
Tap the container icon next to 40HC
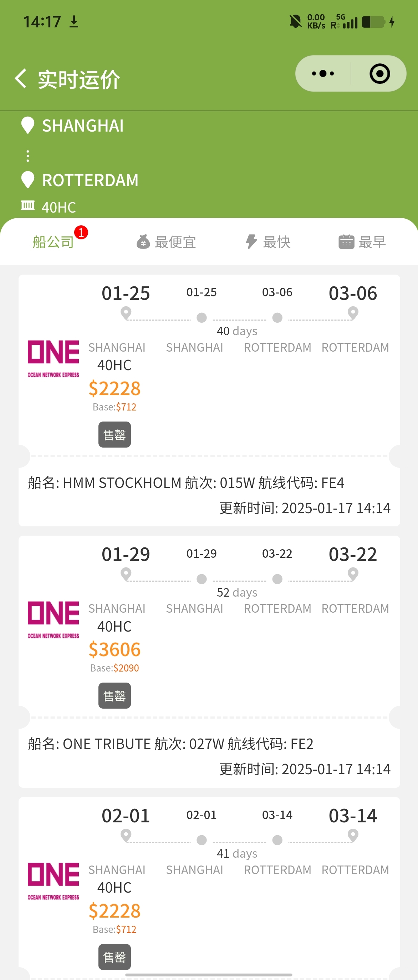pyautogui.click(x=28, y=206)
